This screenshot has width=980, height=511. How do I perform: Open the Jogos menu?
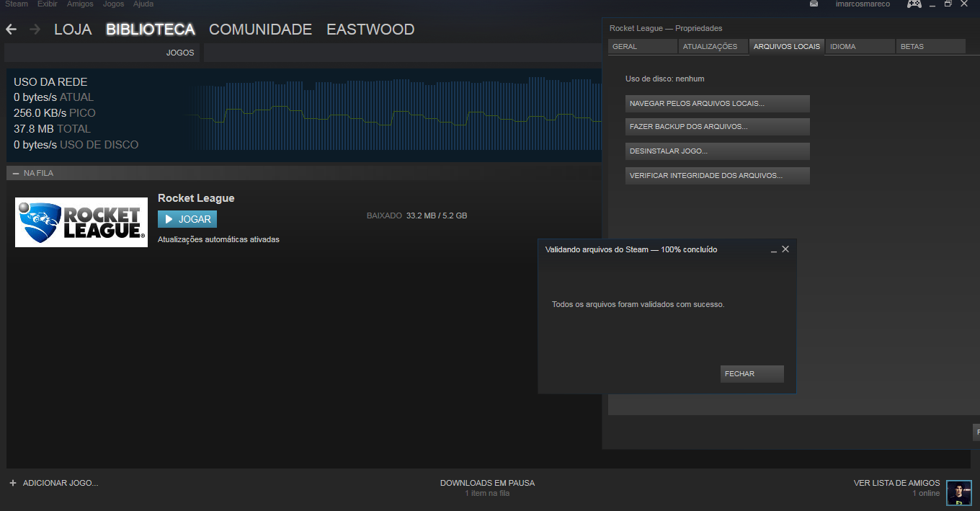(x=113, y=4)
